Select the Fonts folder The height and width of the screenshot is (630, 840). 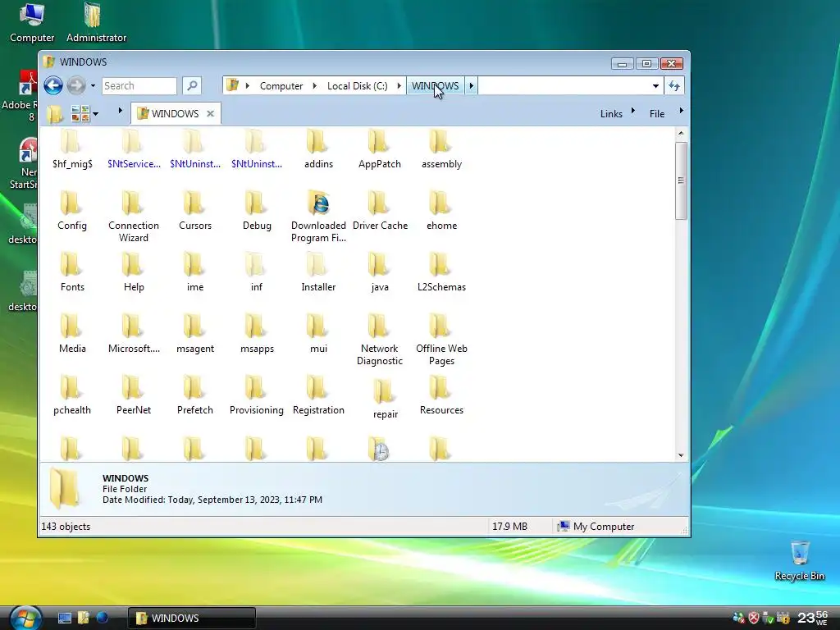72,272
